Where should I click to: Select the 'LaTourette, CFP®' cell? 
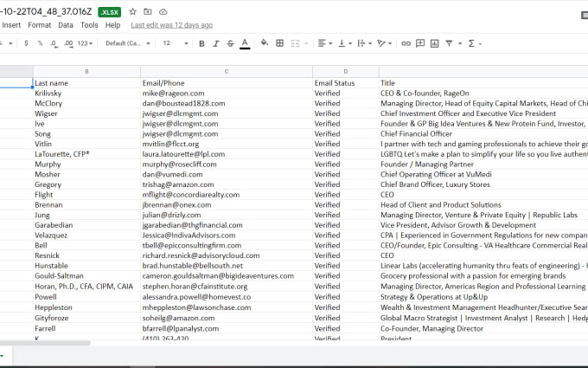pyautogui.click(x=86, y=154)
